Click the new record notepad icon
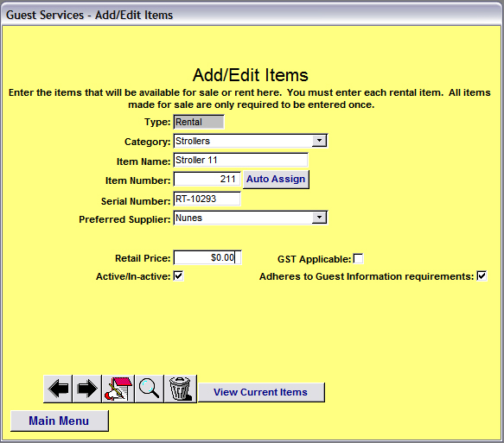 [x=118, y=389]
